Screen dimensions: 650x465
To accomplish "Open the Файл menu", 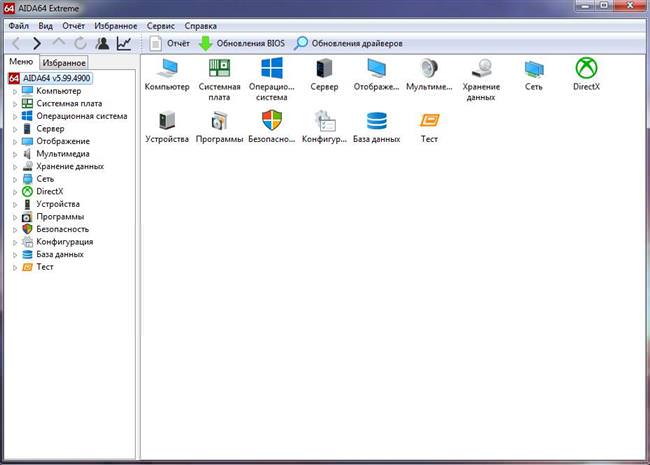I will tap(19, 26).
